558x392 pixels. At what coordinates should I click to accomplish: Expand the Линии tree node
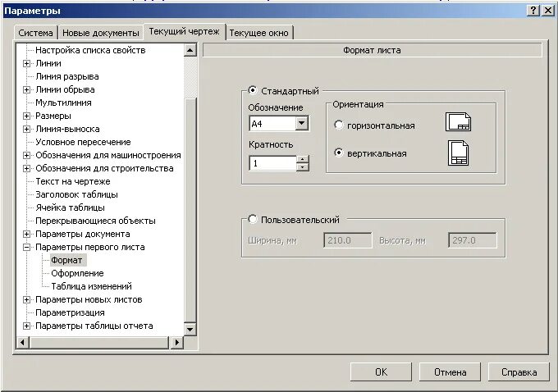click(26, 63)
